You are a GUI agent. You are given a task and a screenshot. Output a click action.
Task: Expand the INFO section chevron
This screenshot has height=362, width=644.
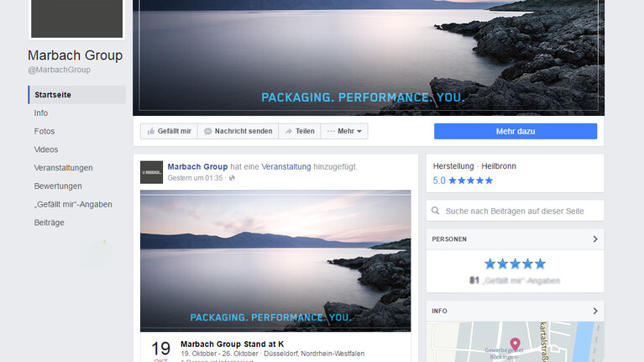coord(595,311)
